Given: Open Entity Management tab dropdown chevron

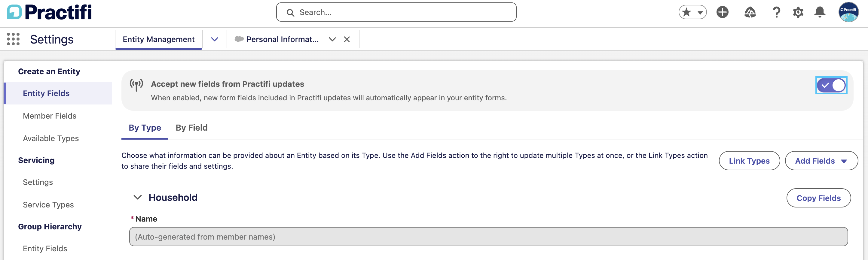Looking at the screenshot, I should 214,39.
